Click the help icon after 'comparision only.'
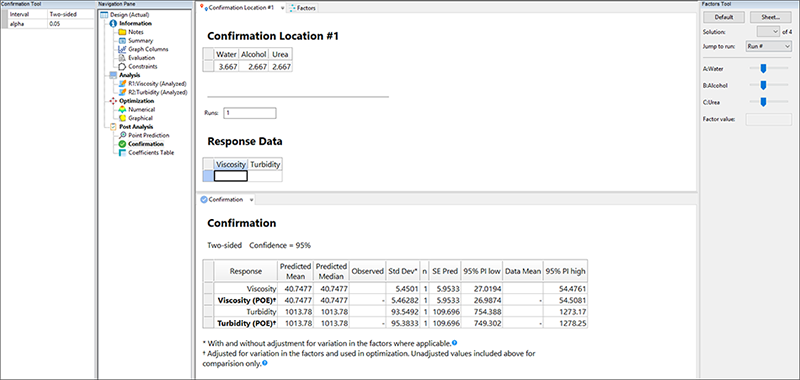The width and height of the screenshot is (800, 380). [x=264, y=363]
